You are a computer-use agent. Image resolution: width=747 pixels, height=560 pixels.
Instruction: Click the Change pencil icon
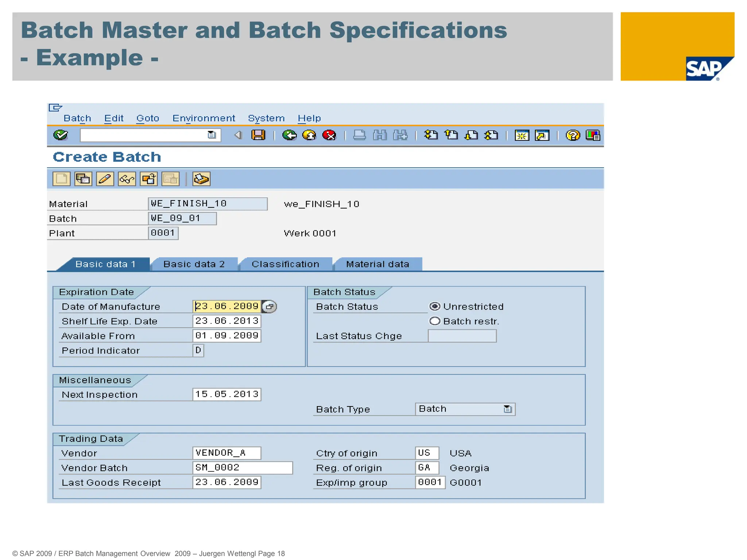pyautogui.click(x=105, y=179)
